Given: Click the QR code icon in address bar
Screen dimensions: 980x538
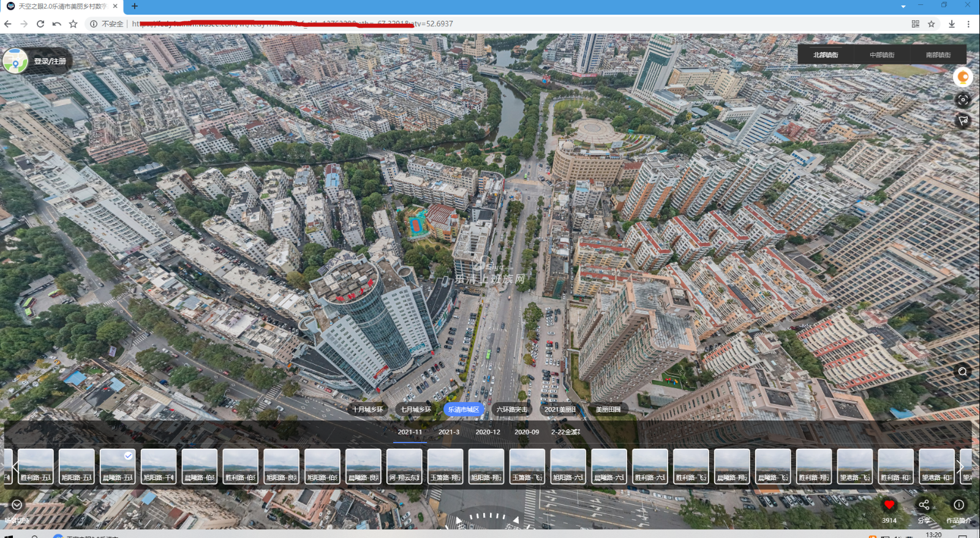Looking at the screenshot, I should point(915,24).
